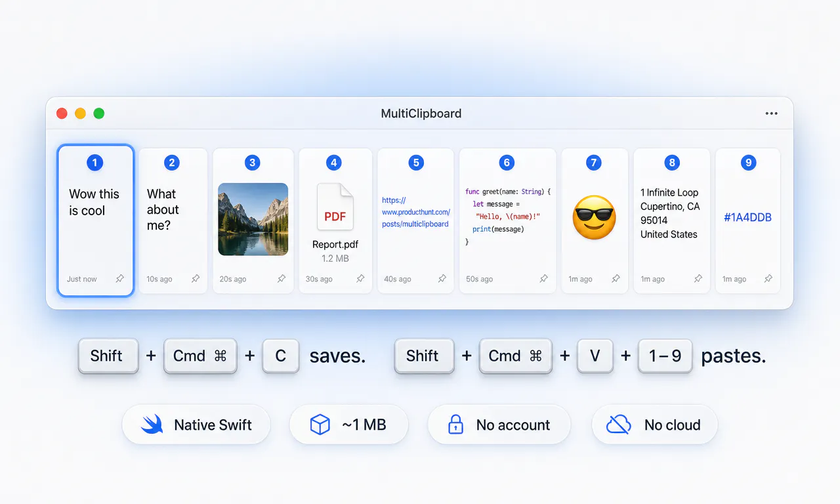Screen dimensions: 840x504
Task: Click the "10s ago" timestamp
Action: point(159,279)
